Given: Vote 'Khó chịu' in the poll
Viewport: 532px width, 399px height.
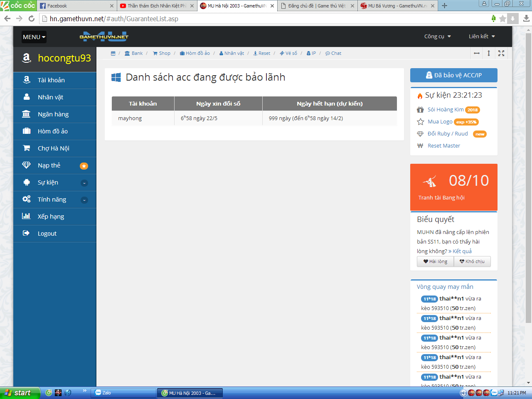Looking at the screenshot, I should 472,261.
